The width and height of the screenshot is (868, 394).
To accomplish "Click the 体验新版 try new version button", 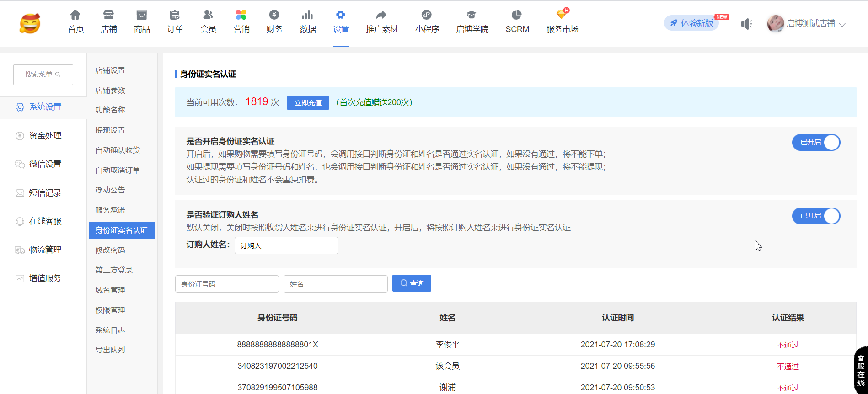I will click(x=691, y=23).
